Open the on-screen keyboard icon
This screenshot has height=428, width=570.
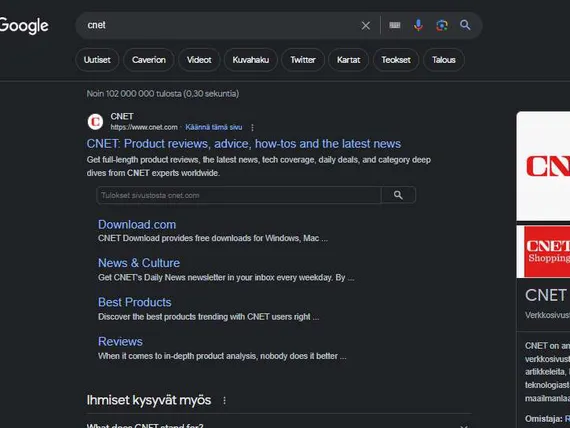pos(395,25)
